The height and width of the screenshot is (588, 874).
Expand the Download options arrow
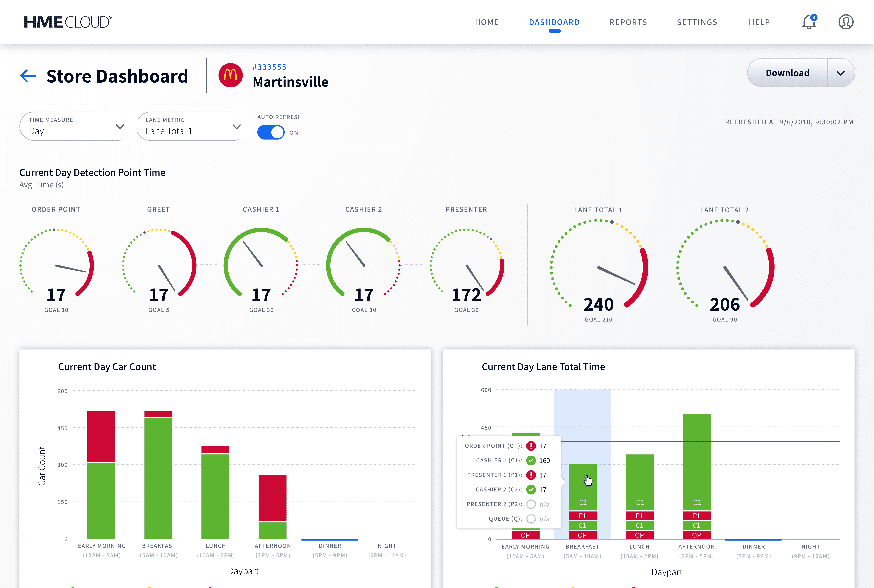coord(841,73)
